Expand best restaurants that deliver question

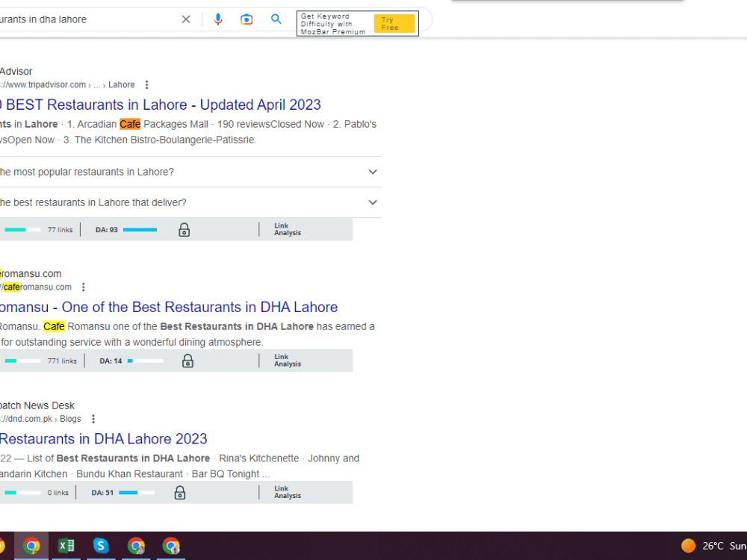point(190,202)
